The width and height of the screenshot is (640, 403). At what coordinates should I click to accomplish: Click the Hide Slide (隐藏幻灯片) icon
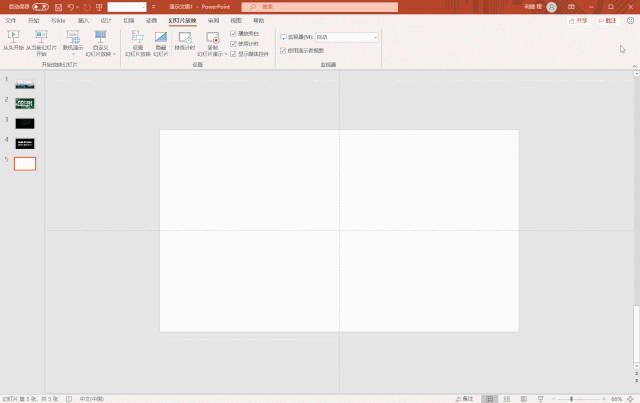(161, 37)
